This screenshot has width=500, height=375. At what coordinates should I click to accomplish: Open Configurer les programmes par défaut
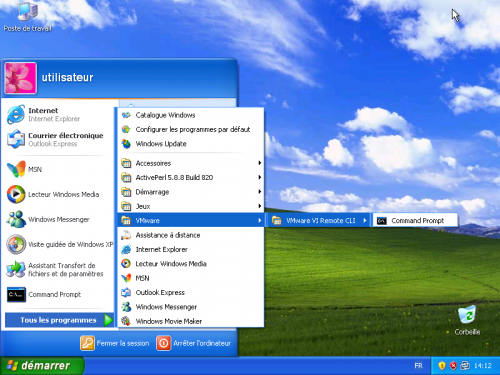(x=191, y=129)
